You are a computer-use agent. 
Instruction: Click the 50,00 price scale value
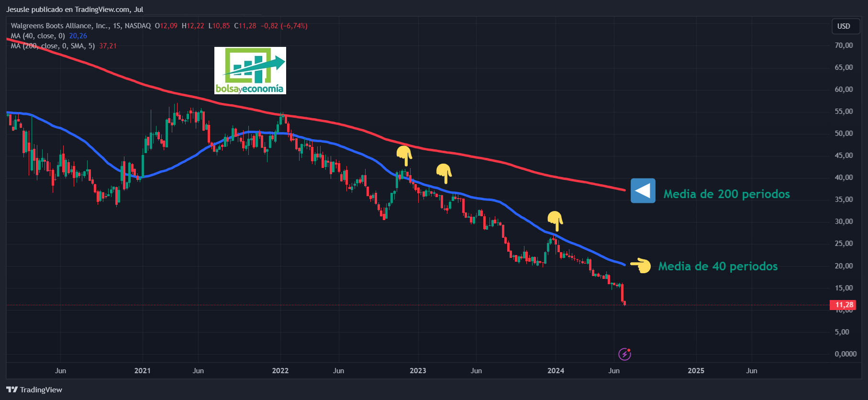(844, 133)
